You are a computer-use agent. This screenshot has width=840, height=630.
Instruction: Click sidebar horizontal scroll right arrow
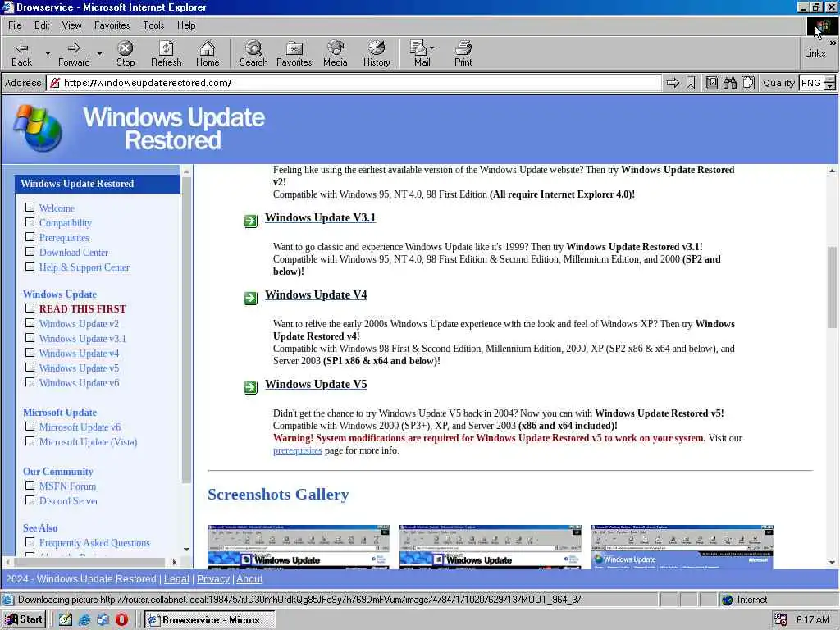(175, 562)
